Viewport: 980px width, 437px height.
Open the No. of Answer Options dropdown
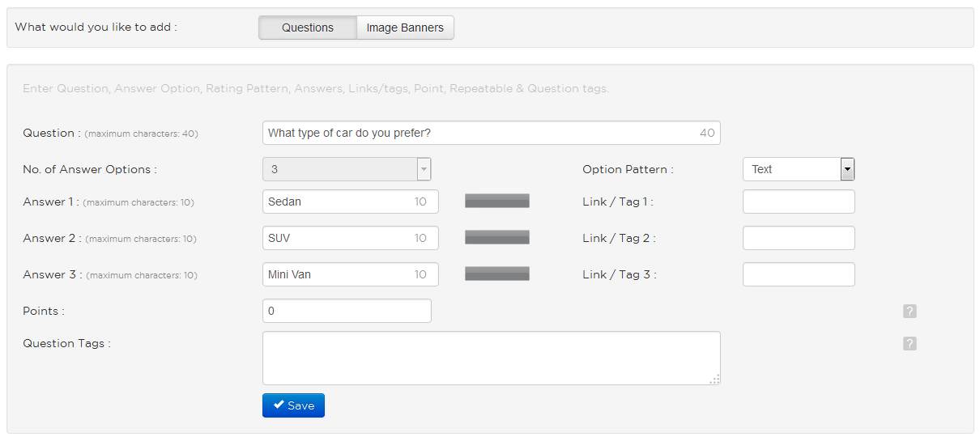point(347,169)
